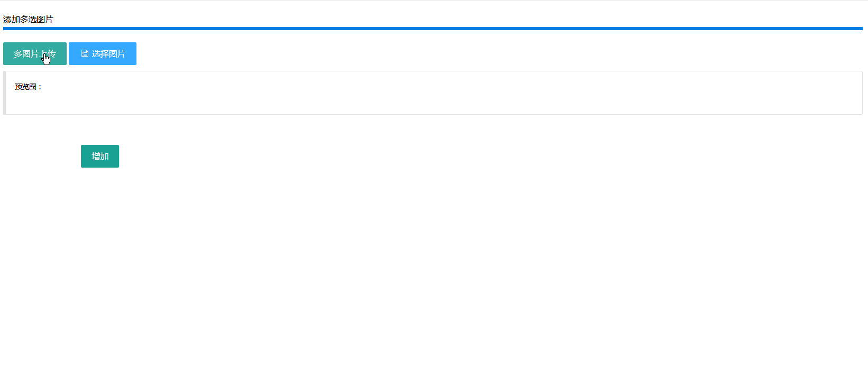
Task: Open the multi-image upload dialog via 多图片上传
Action: click(x=35, y=53)
